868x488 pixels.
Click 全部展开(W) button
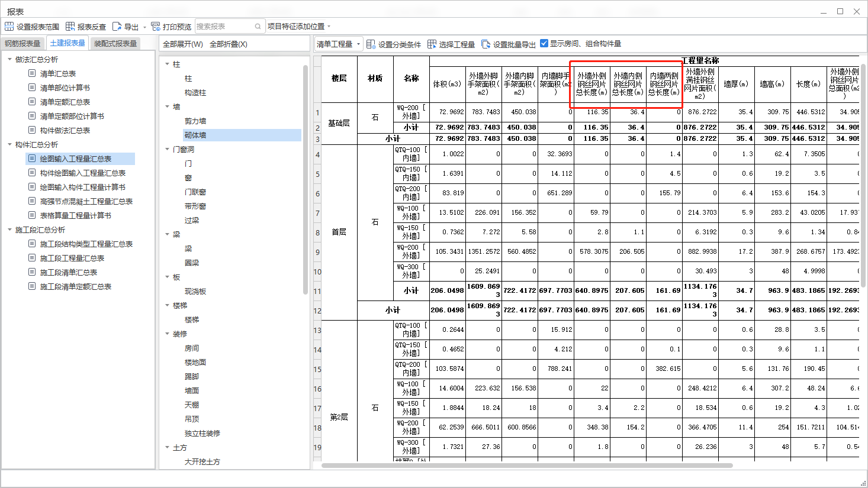pyautogui.click(x=183, y=44)
